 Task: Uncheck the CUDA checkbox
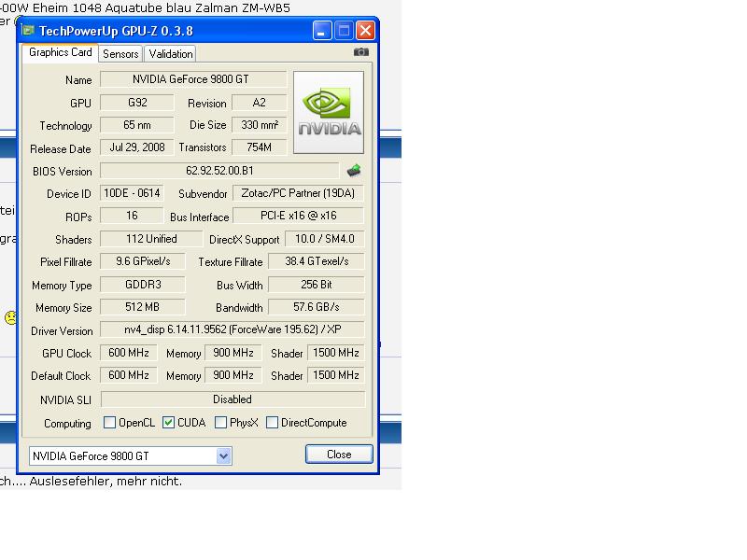(x=169, y=423)
